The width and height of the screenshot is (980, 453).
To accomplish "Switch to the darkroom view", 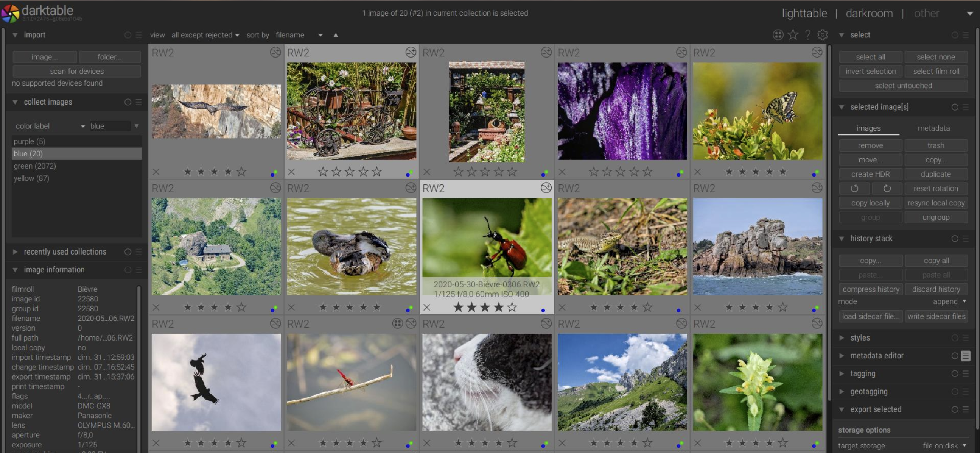I will [x=869, y=13].
